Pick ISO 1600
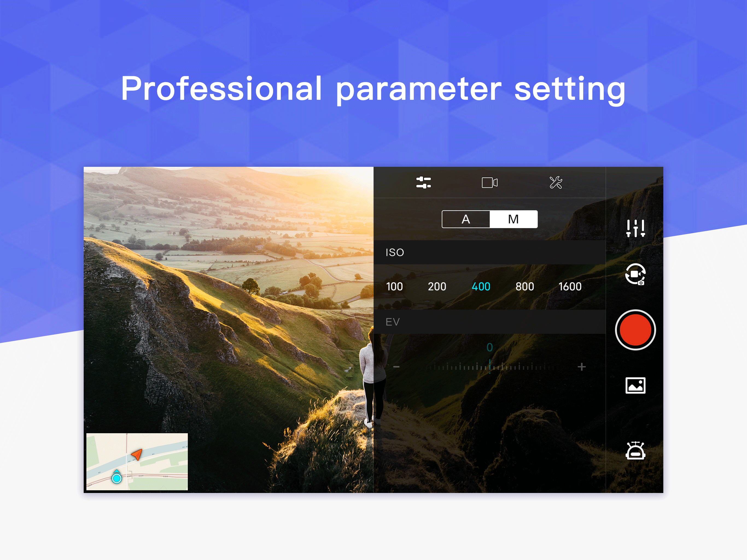Screen dimensions: 747x560 pos(570,286)
